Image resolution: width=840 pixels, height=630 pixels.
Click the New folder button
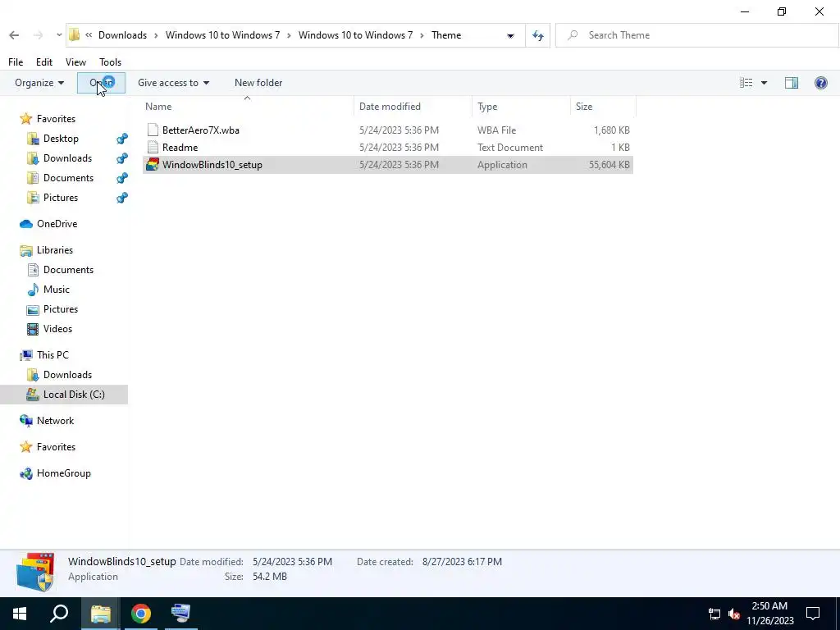[258, 83]
